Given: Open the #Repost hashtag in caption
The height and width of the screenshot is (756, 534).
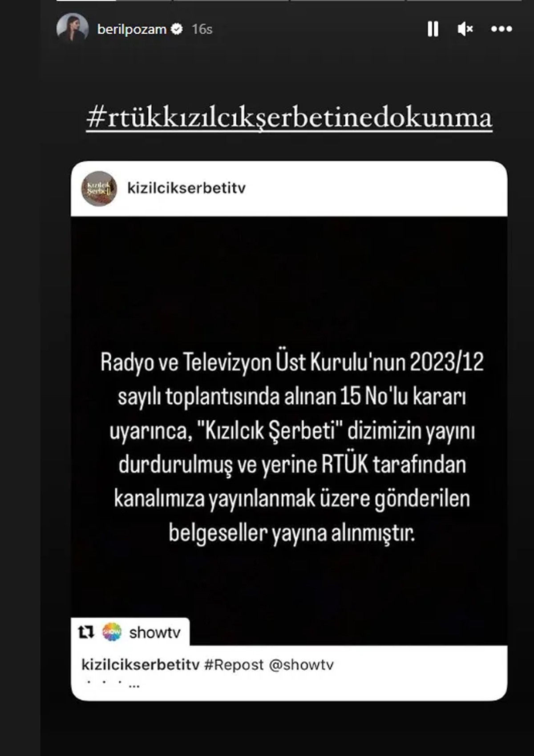Looking at the screenshot, I should coord(234,665).
